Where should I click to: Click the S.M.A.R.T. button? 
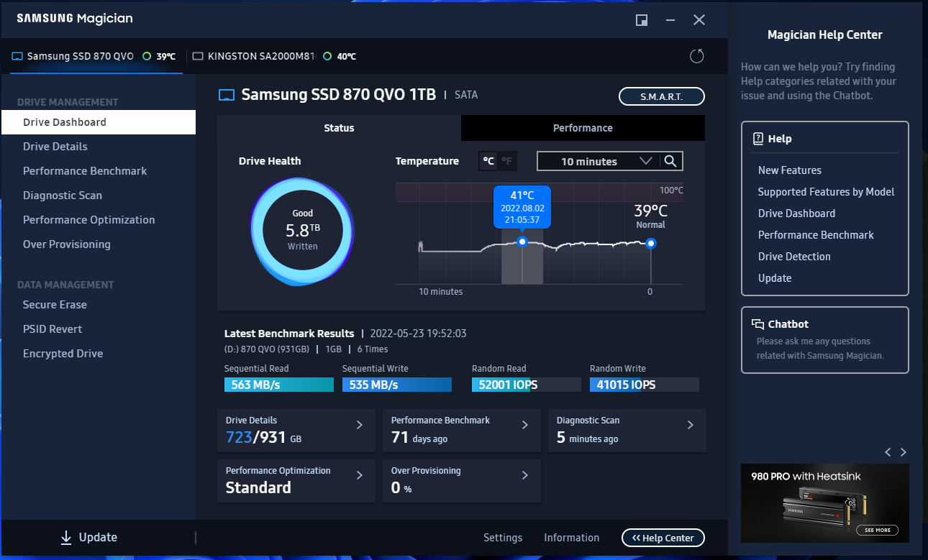662,96
